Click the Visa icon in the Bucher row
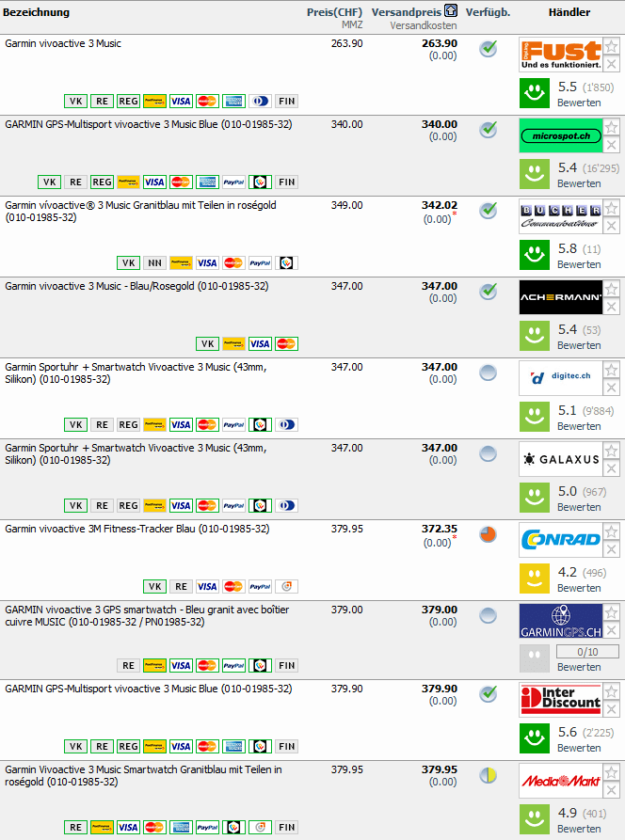625x840 pixels. [207, 263]
